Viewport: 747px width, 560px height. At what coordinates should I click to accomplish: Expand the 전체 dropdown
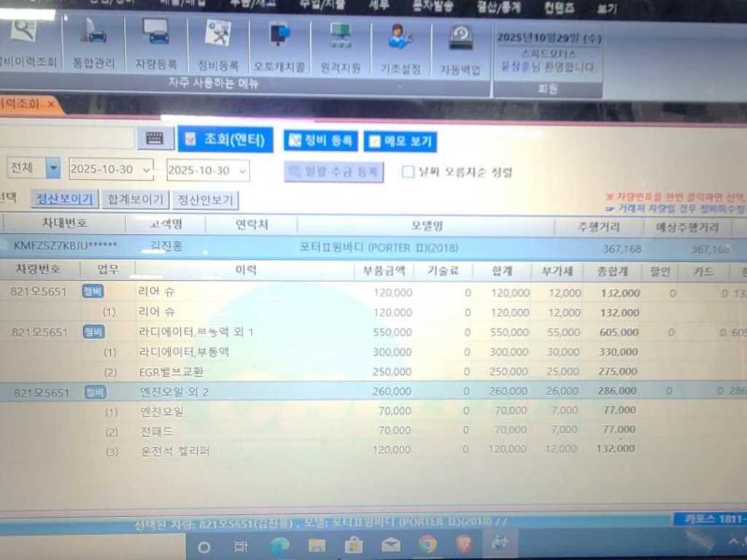[53, 168]
